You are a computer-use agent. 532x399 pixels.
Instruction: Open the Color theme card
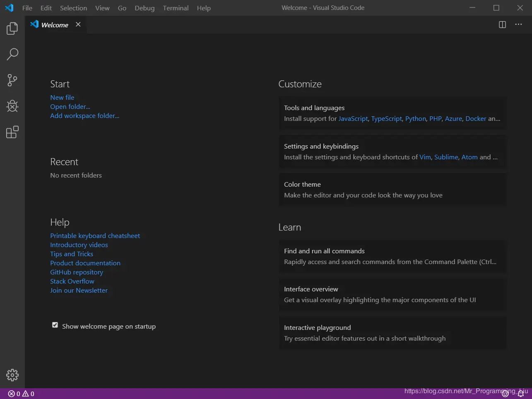pyautogui.click(x=392, y=190)
